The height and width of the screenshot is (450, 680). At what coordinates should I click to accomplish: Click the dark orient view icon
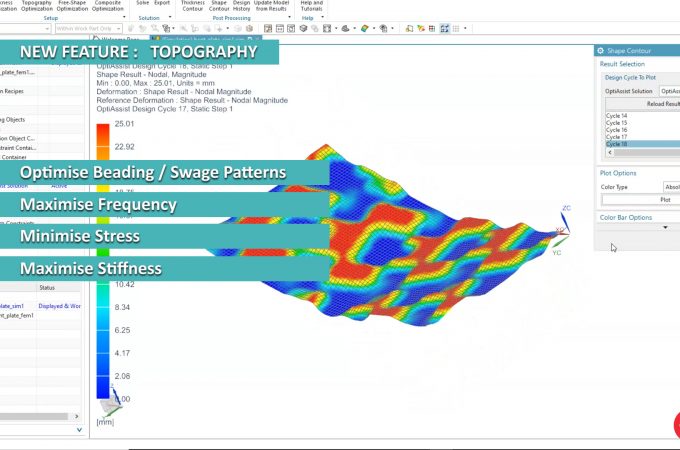coord(346,29)
